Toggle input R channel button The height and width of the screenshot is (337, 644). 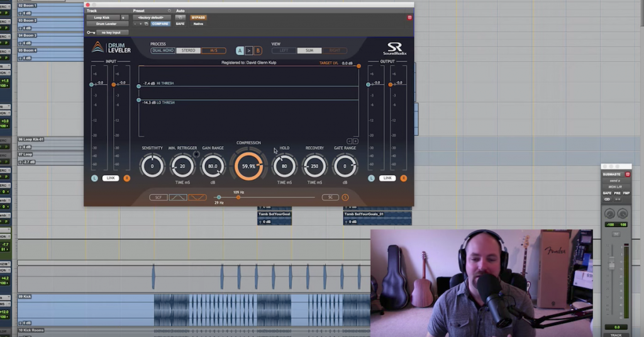[x=127, y=178]
